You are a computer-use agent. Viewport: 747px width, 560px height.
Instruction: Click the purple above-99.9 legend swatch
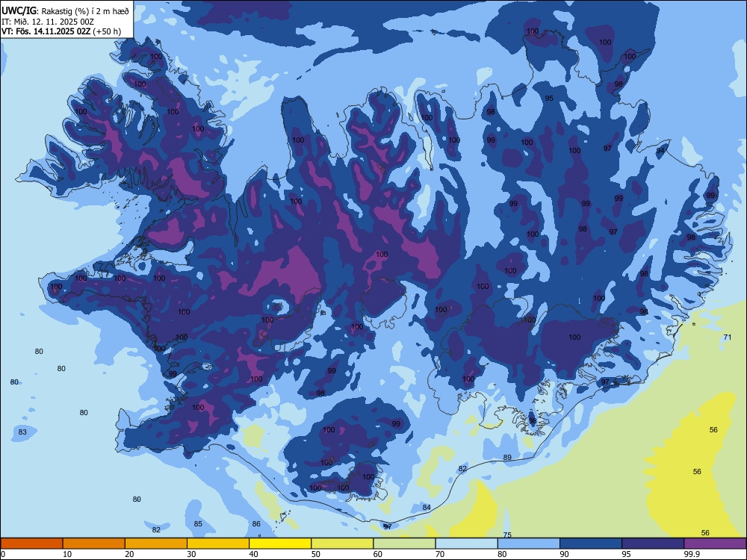(715, 544)
